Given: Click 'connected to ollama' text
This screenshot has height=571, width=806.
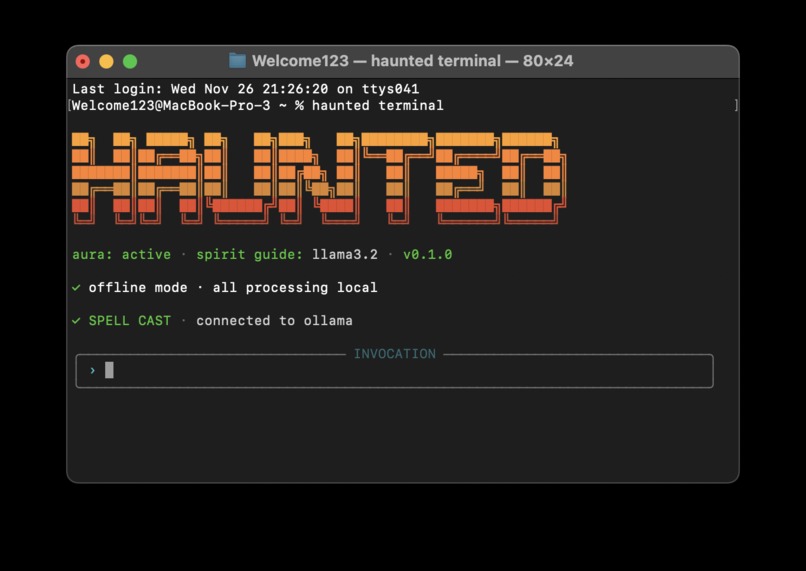Looking at the screenshot, I should click(274, 321).
